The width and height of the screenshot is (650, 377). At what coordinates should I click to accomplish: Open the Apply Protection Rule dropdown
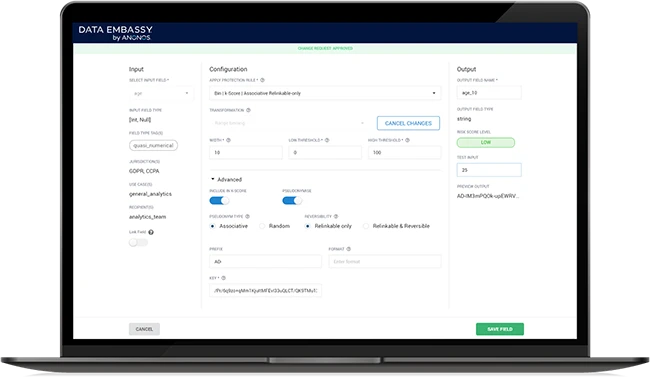pyautogui.click(x=325, y=93)
